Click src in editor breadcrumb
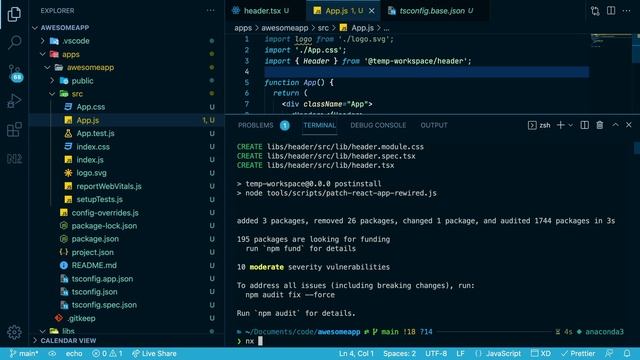 [x=323, y=28]
